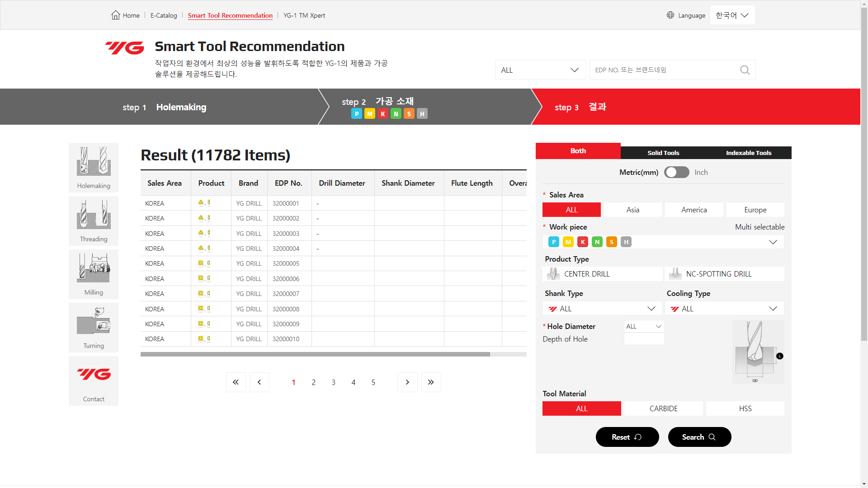Image resolution: width=868 pixels, height=488 pixels.
Task: Open the Contact sidebar item
Action: pos(94,381)
